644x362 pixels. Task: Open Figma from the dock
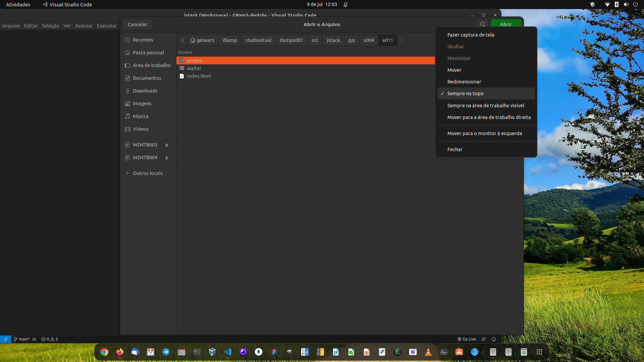[274, 352]
